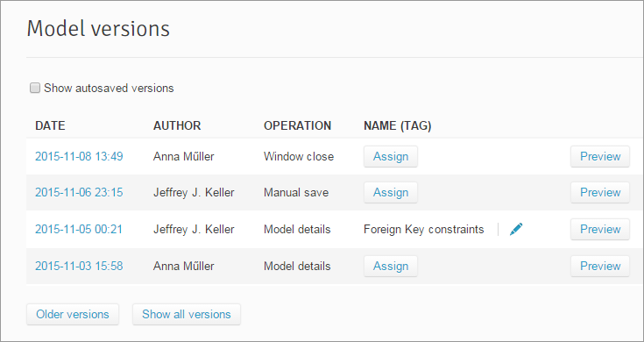Image resolution: width=644 pixels, height=342 pixels.
Task: Click the pencil edit icon beside Foreign Key constraints
Action: click(x=516, y=229)
